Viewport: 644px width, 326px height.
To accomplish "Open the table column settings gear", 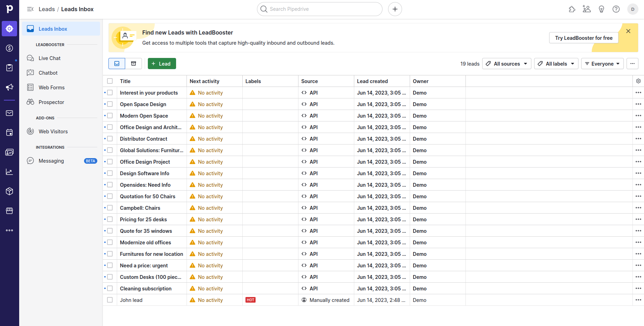I will pos(638,81).
